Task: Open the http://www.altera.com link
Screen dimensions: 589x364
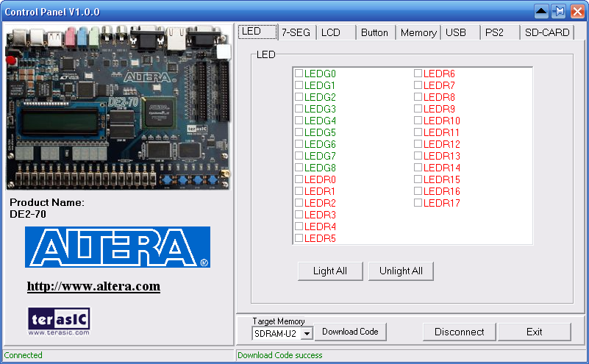Action: pyautogui.click(x=93, y=286)
